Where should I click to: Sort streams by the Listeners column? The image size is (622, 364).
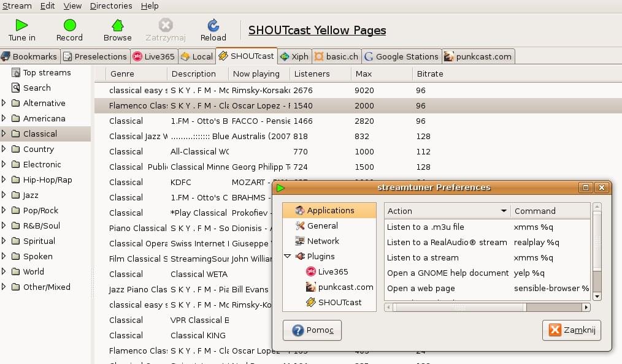click(x=320, y=74)
